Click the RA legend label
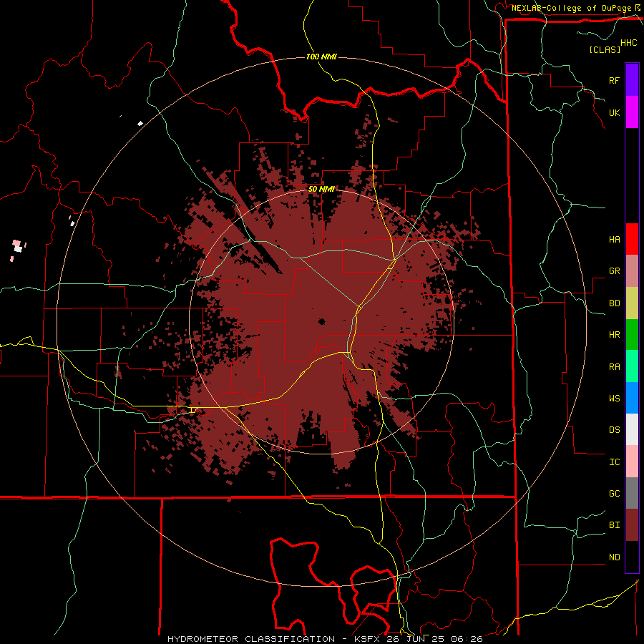The height and width of the screenshot is (644, 644). coord(614,367)
